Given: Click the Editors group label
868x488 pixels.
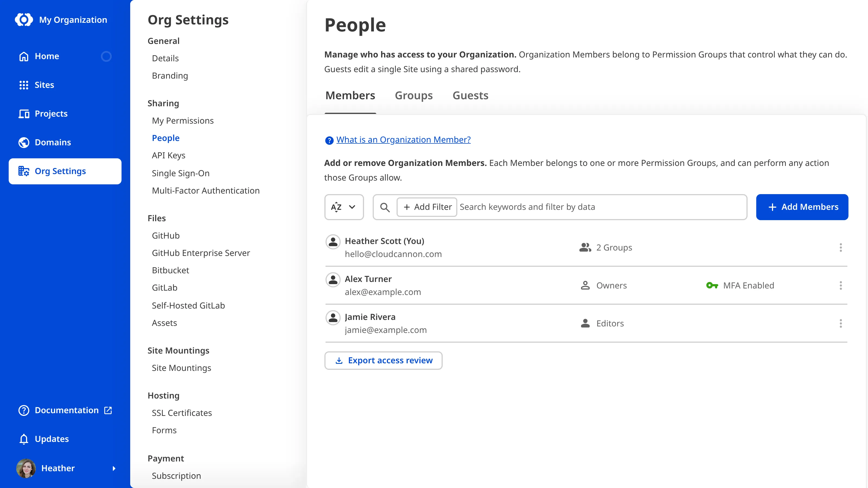Looking at the screenshot, I should click(x=610, y=323).
